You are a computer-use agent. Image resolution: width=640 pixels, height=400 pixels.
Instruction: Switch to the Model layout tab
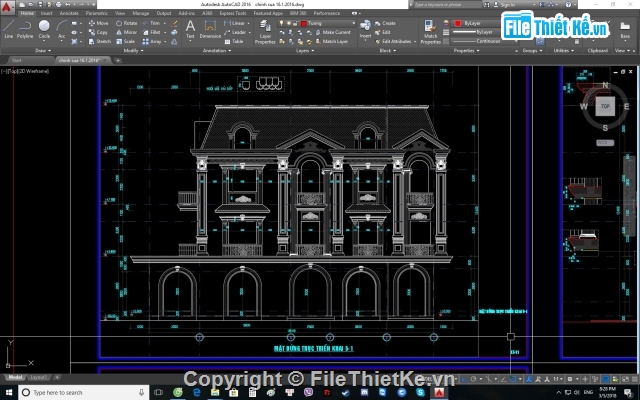(15, 377)
